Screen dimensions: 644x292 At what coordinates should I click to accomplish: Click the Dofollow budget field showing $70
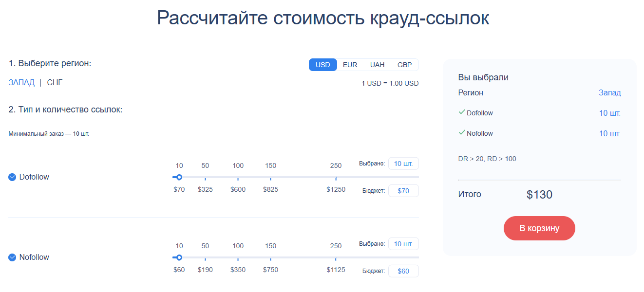click(x=403, y=190)
